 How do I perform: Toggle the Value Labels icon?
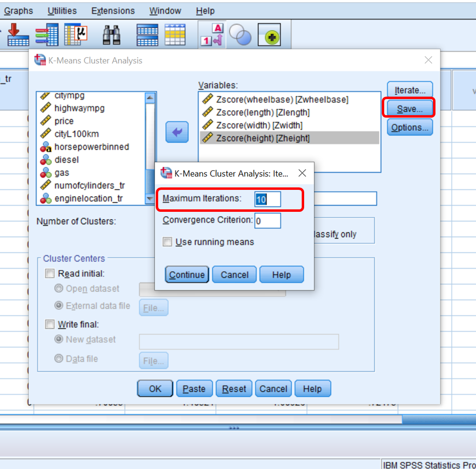pyautogui.click(x=211, y=34)
